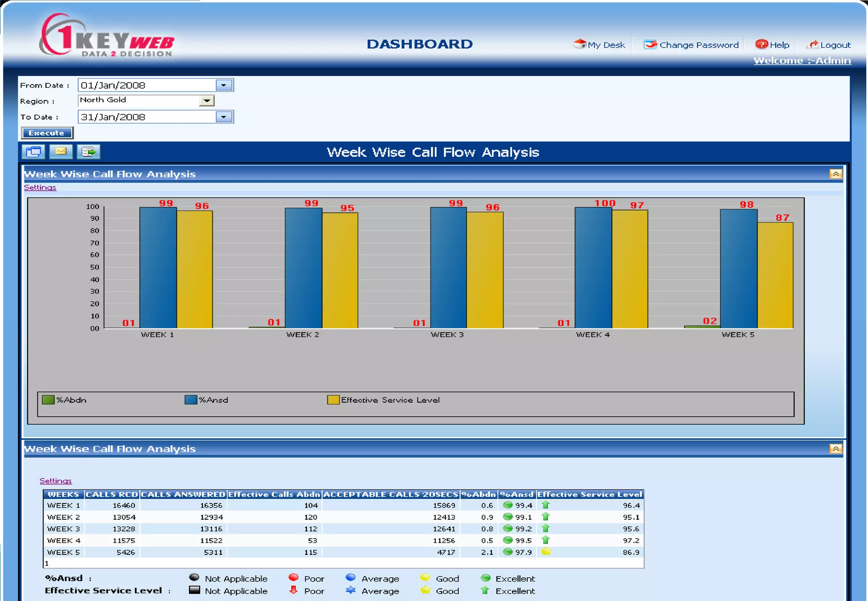Image resolution: width=868 pixels, height=601 pixels.
Task: Click the Logout link
Action: point(835,45)
